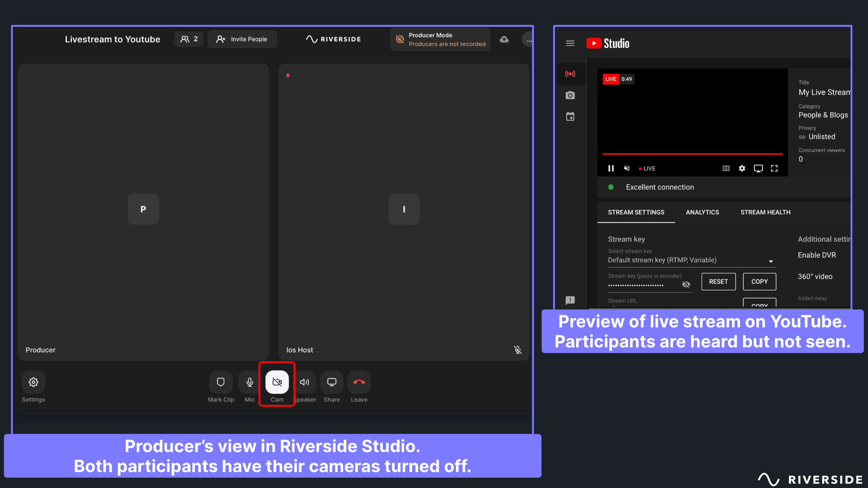Click the muted mic icon on Ios Host
868x488 pixels.
[x=518, y=350]
